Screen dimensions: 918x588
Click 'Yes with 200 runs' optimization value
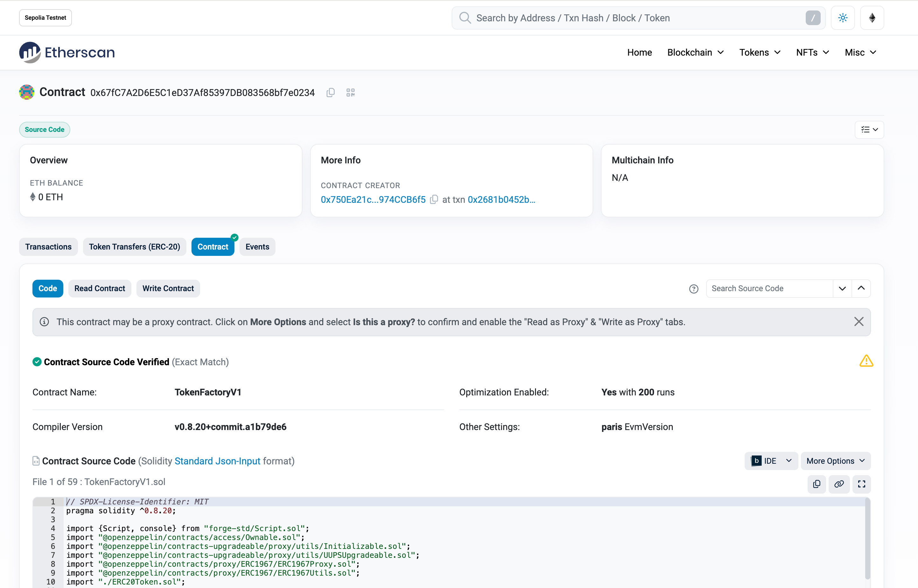[x=638, y=393]
